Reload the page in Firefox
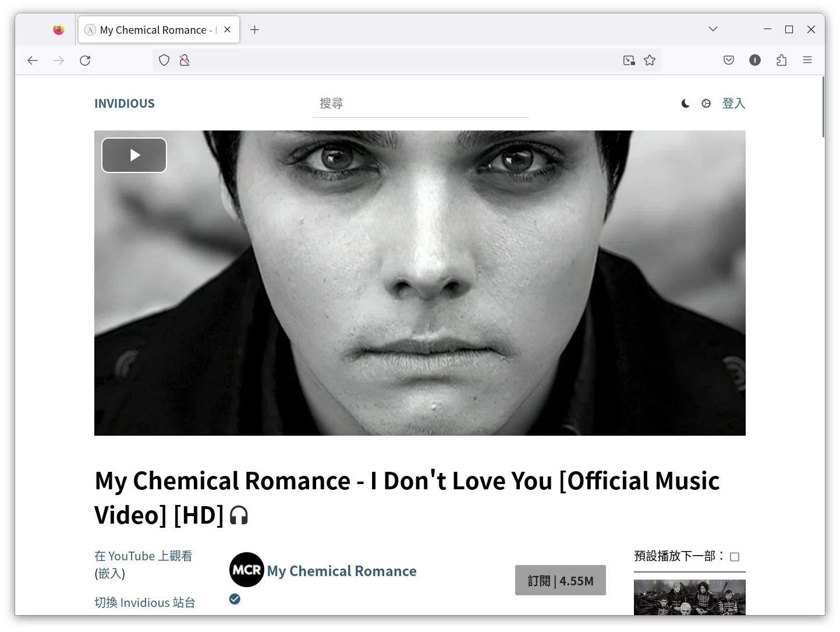Image resolution: width=840 pixels, height=632 pixels. coord(85,61)
